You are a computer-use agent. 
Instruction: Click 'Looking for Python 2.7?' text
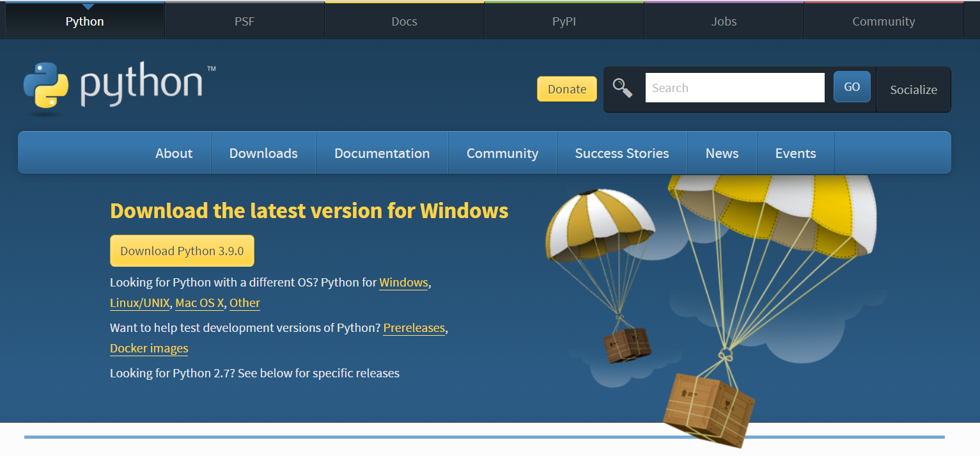[173, 373]
